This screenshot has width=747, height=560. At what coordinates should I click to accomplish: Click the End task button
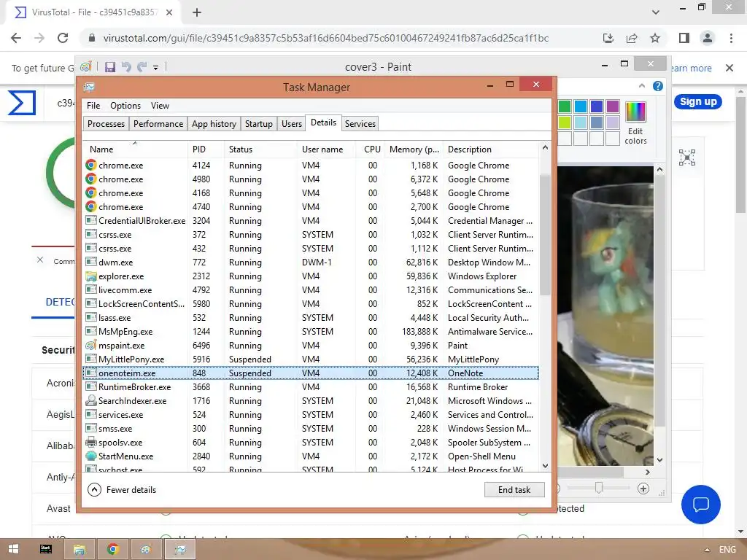514,489
